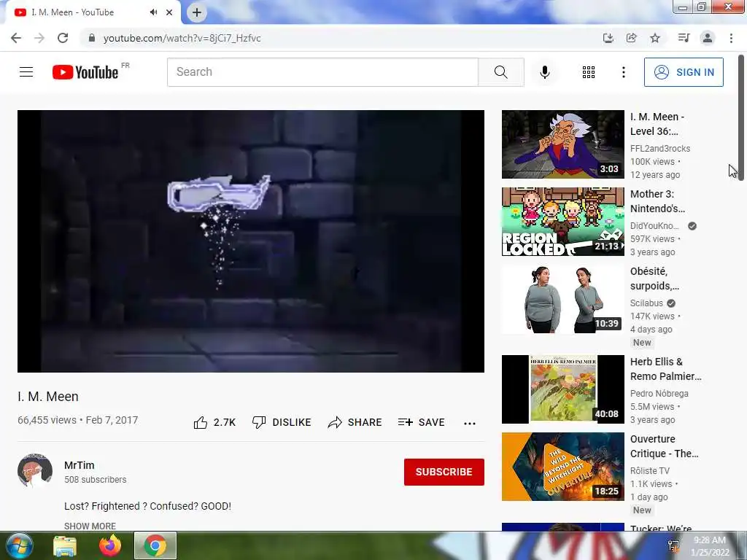Open the I. M. Meen - Level 36 title
Screen dimensions: 747x560
click(x=657, y=124)
